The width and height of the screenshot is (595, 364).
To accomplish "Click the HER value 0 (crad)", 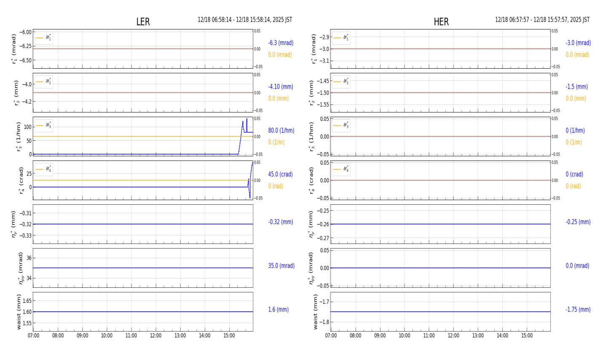I will coord(574,174).
